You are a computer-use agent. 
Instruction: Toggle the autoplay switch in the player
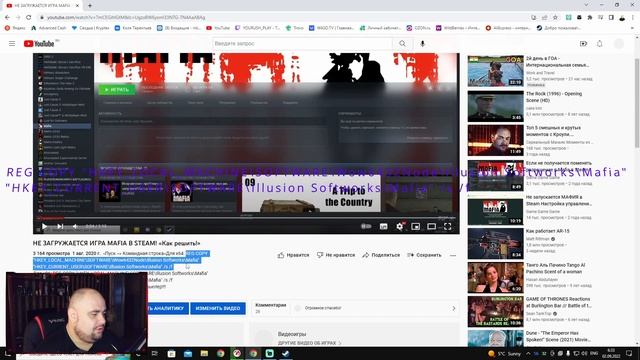[366, 226]
